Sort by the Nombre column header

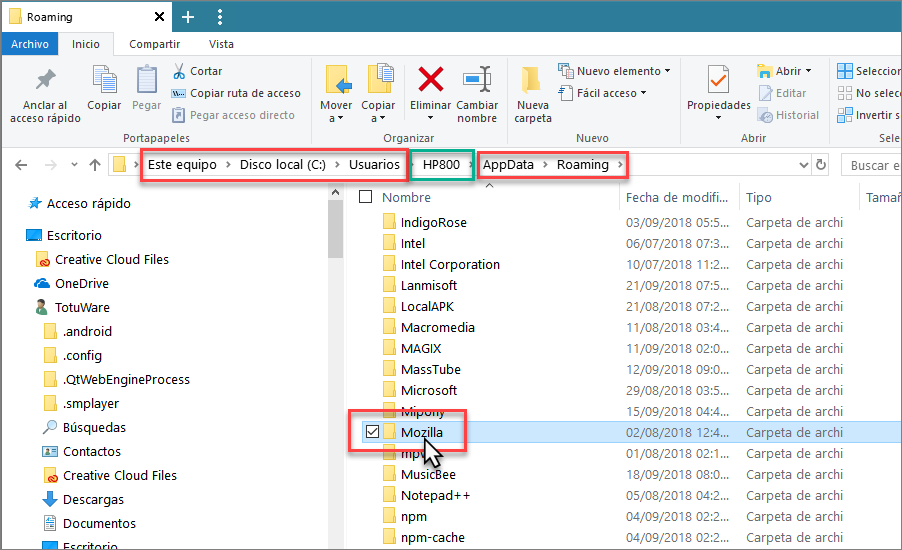pos(406,197)
